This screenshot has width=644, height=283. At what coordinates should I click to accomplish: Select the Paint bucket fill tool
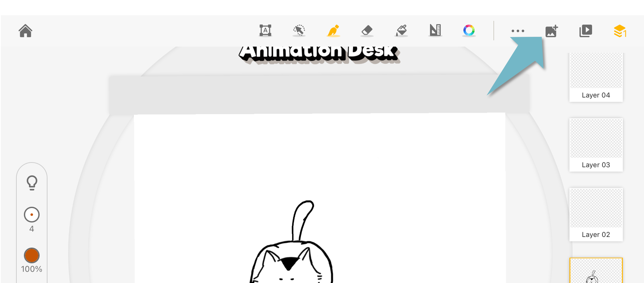(x=400, y=31)
